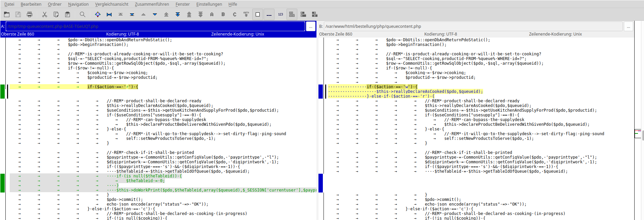Open the Zusammenführen menu
Screen dimensions: 644x220
tap(152, 4)
